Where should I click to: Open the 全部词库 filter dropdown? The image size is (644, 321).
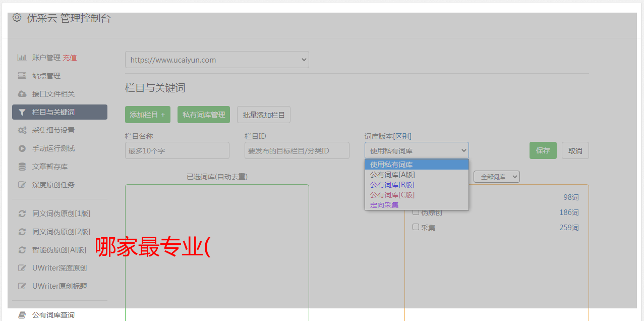click(497, 177)
